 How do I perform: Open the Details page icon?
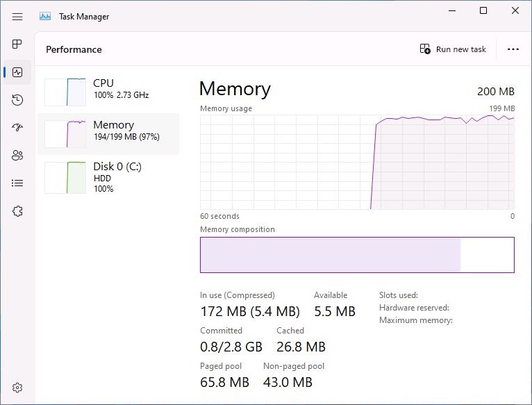coord(17,183)
